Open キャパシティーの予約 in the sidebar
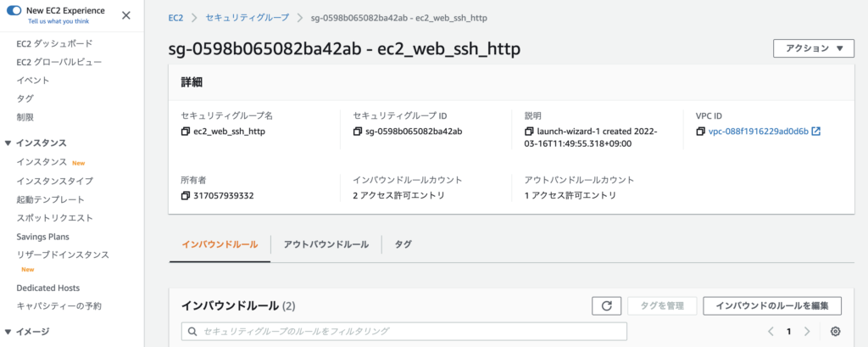Image resolution: width=868 pixels, height=347 pixels. [58, 306]
